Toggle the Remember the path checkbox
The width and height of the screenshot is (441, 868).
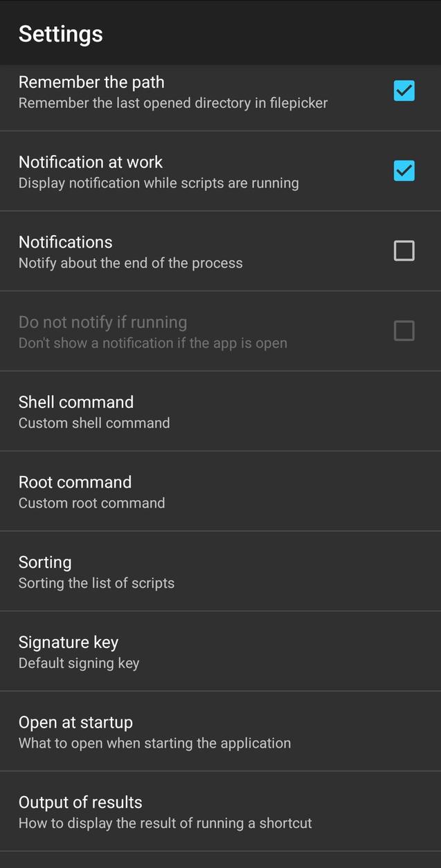click(404, 91)
